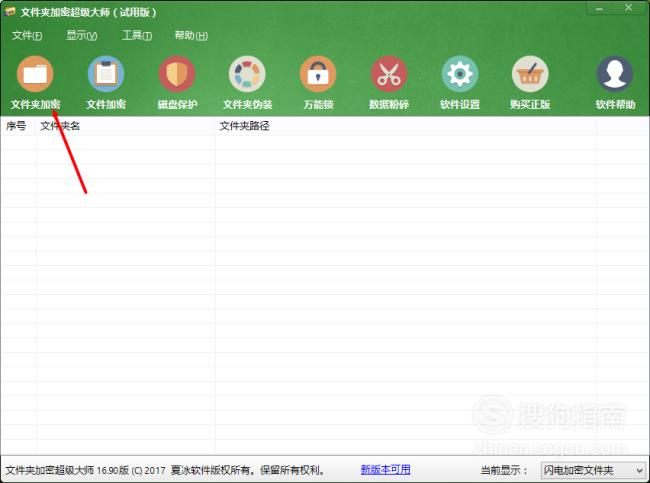Screen dimensions: 650x483
Task: Open 磁盘保护 disk protection shield icon
Action: click(x=177, y=74)
